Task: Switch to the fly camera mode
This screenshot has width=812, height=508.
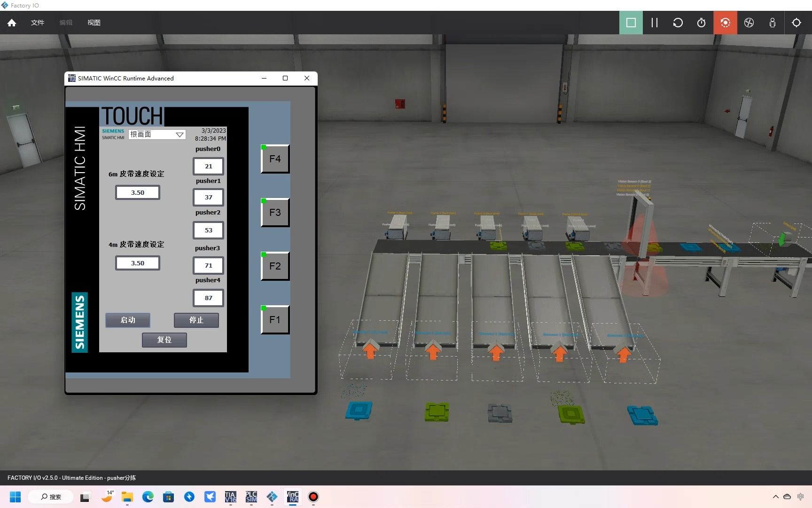Action: point(749,22)
